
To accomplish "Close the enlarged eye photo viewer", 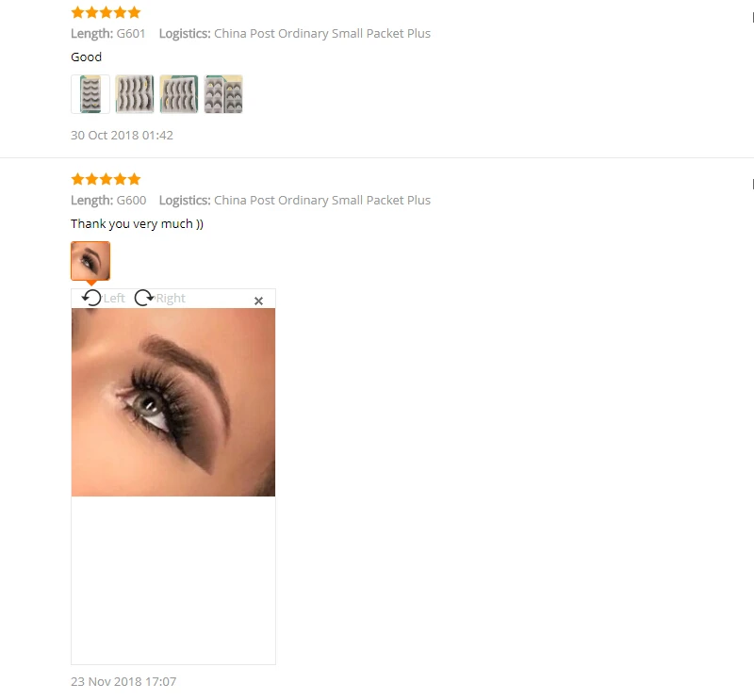I will point(258,301).
